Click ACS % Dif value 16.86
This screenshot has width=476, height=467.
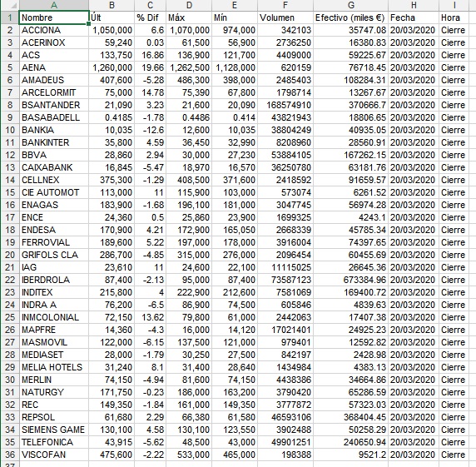(x=150, y=55)
